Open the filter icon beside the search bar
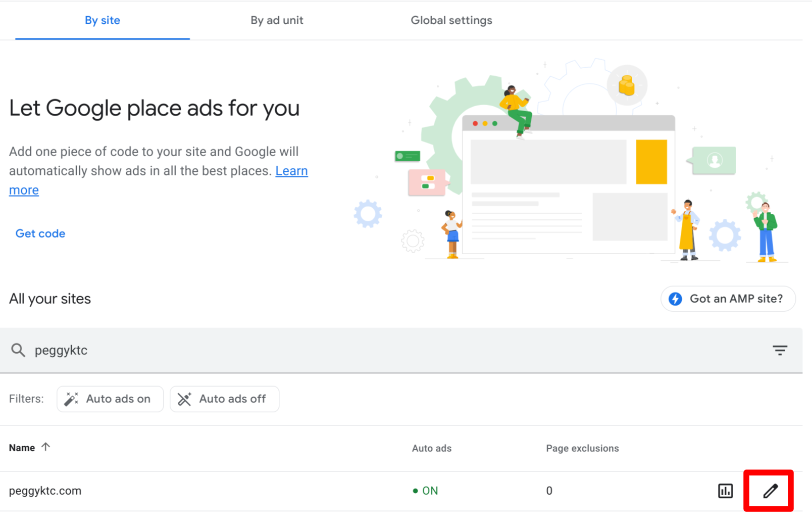Image resolution: width=812 pixels, height=518 pixels. [x=780, y=350]
